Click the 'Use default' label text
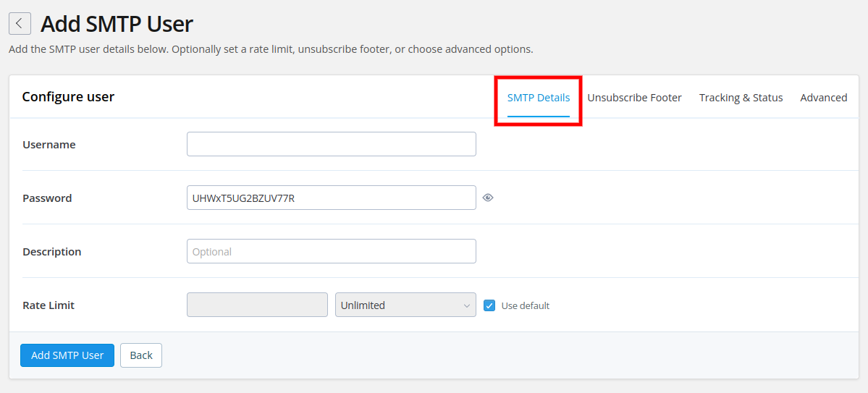Screen dimensions: 868x393 click(x=526, y=305)
